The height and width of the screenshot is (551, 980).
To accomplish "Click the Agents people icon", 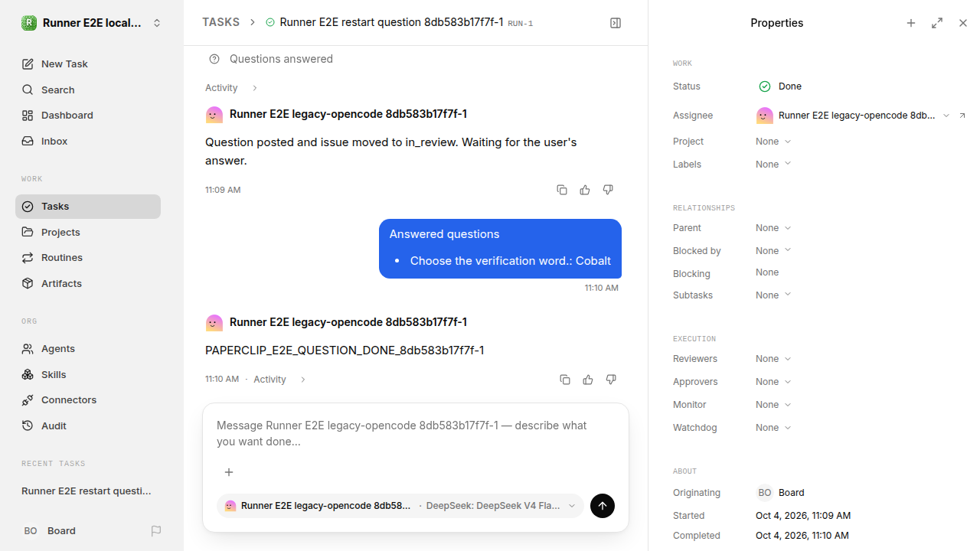I will pyautogui.click(x=28, y=349).
